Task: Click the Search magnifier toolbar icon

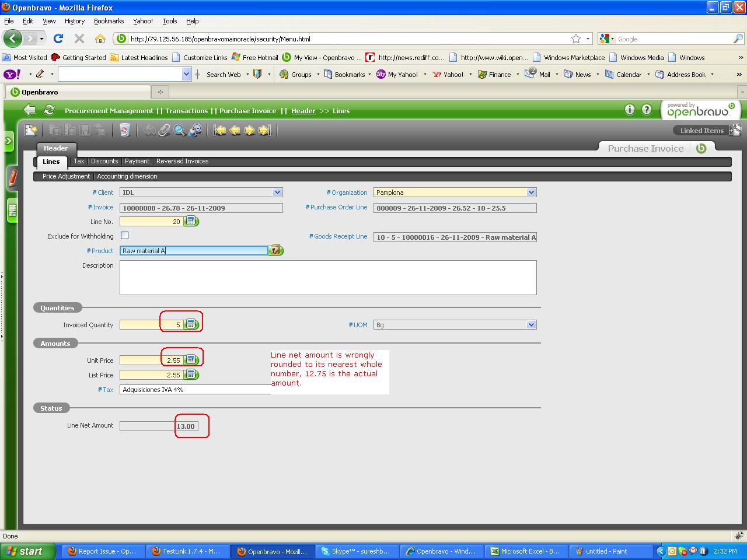Action: (180, 130)
